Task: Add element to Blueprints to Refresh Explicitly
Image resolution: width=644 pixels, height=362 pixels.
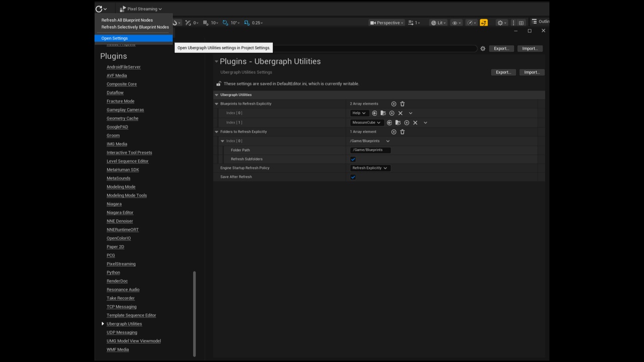Action: [393, 104]
